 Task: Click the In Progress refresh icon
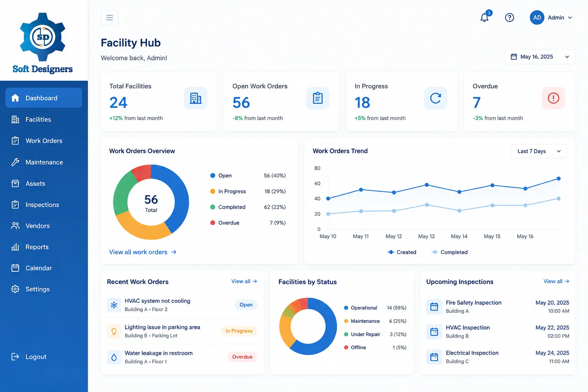[436, 98]
